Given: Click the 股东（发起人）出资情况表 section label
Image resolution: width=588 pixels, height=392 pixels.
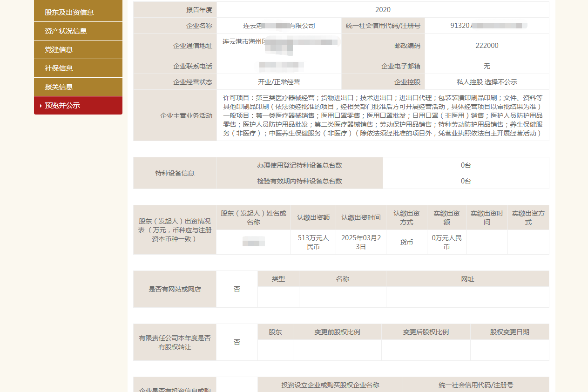Looking at the screenshot, I should point(175,230).
